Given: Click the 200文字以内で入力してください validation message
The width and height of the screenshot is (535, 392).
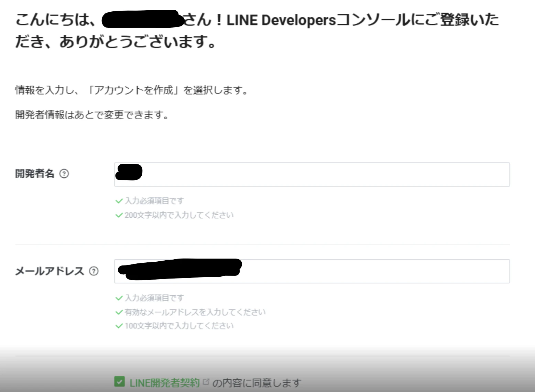Looking at the screenshot, I should tap(179, 215).
